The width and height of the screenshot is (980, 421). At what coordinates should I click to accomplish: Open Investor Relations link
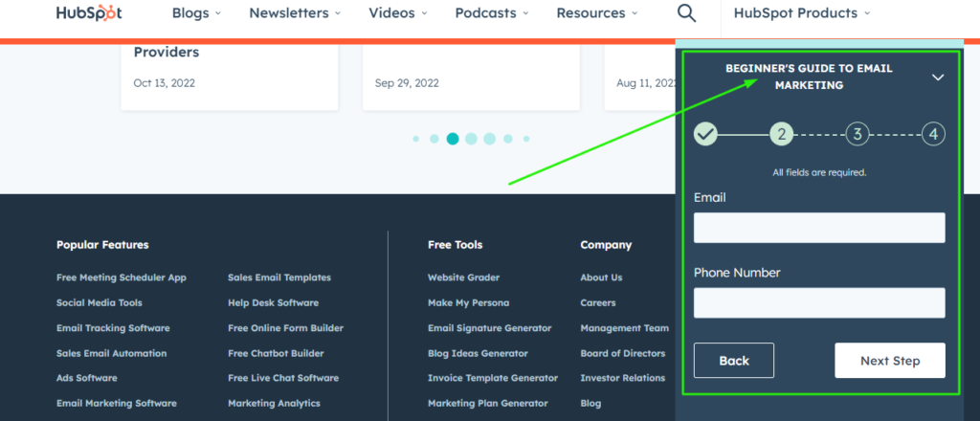pyautogui.click(x=623, y=378)
